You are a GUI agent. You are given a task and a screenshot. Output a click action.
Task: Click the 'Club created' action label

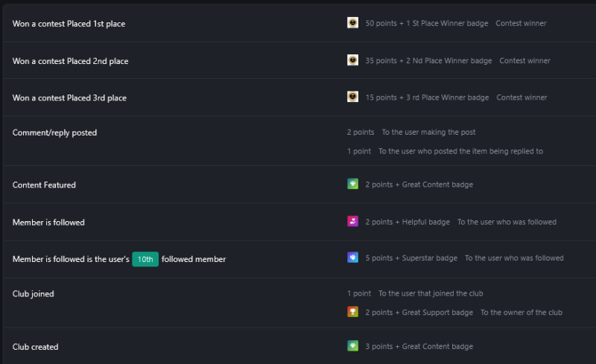pyautogui.click(x=35, y=347)
